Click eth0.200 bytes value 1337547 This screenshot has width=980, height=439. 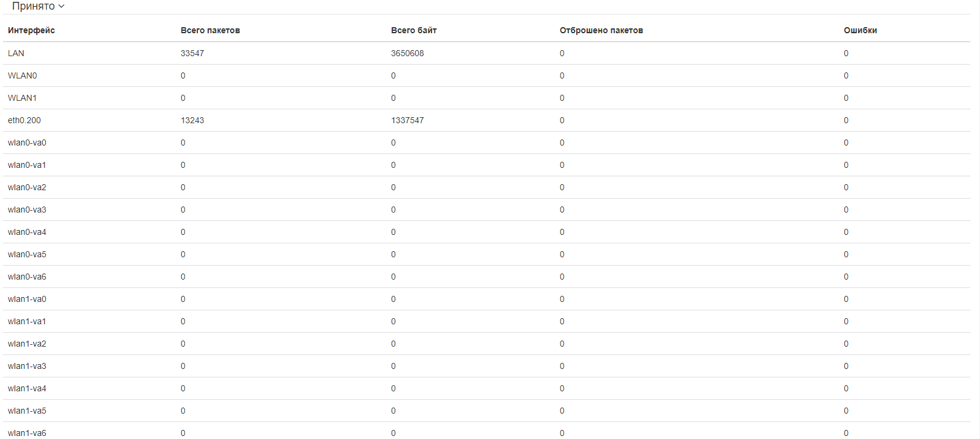tap(407, 120)
